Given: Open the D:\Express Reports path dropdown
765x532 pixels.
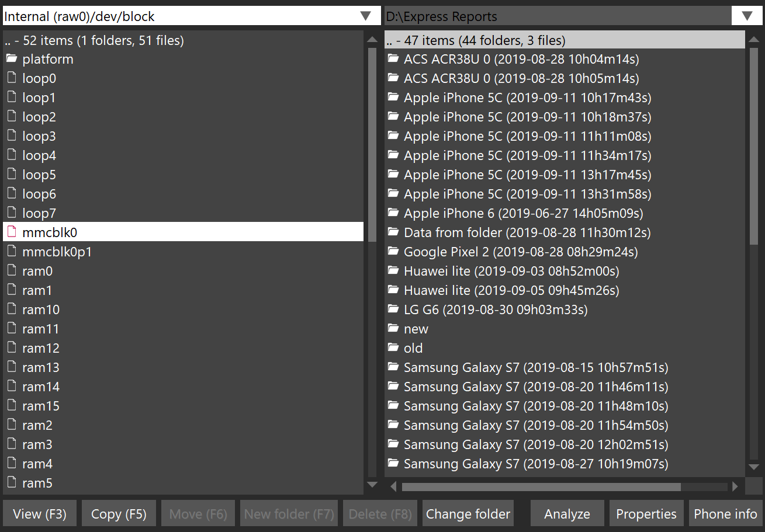Looking at the screenshot, I should point(747,16).
